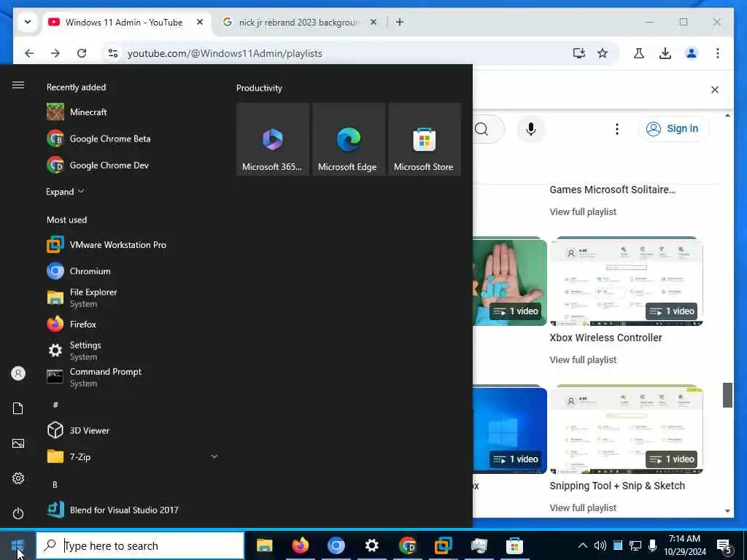Open the notification center icon
This screenshot has height=560, width=747.
tap(724, 546)
